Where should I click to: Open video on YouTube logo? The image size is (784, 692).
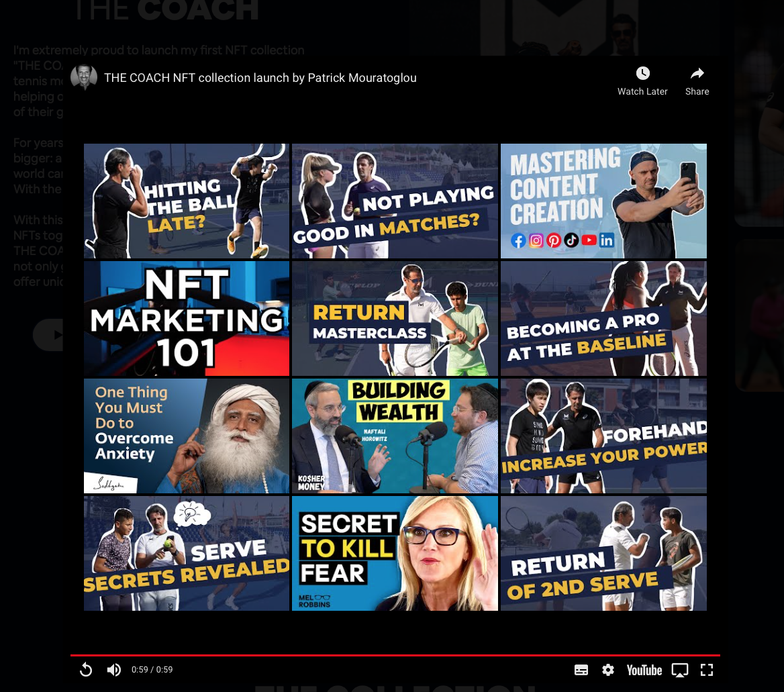point(644,670)
